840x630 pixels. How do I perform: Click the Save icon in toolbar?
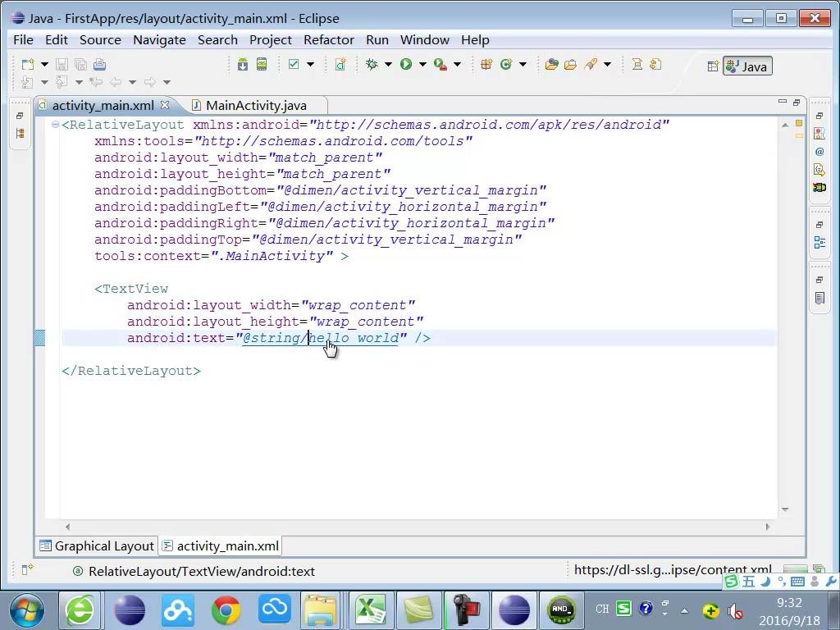[x=62, y=64]
